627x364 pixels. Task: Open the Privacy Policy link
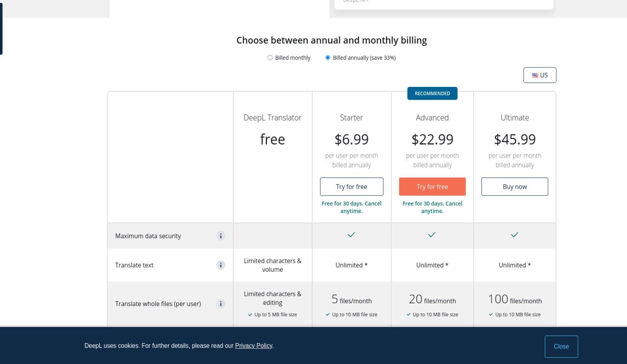click(x=254, y=346)
